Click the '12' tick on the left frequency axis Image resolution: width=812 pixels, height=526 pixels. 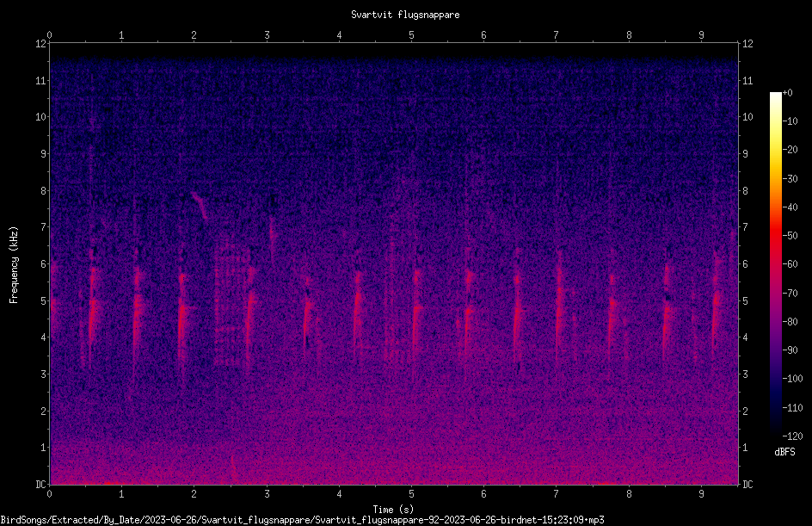tap(40, 44)
